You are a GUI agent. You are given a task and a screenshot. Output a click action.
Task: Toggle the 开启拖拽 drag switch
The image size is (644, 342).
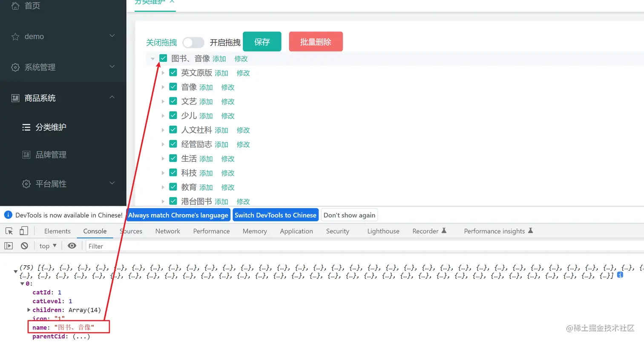[193, 43]
